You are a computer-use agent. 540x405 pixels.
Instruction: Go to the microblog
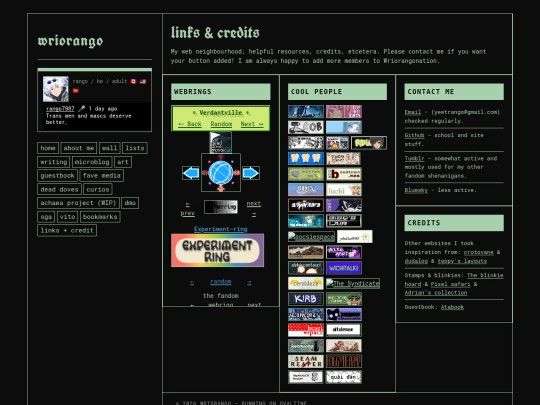click(92, 162)
